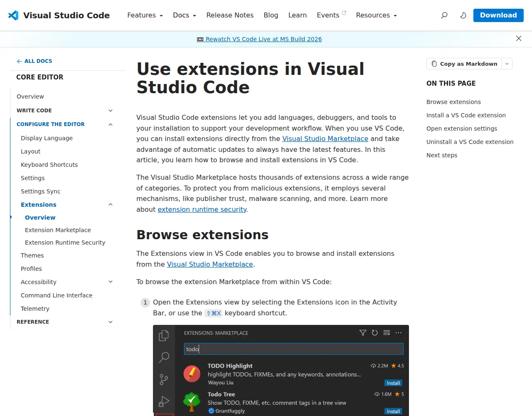Open Display Language in sidebar

point(47,138)
